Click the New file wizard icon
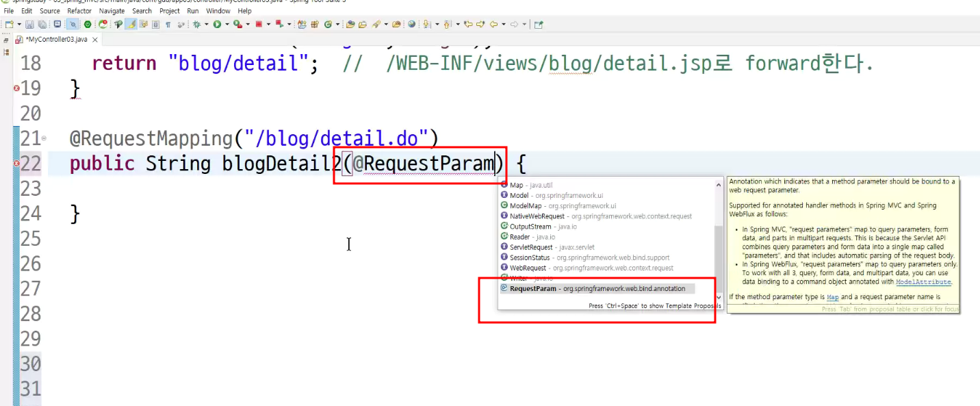This screenshot has width=980, height=406. [9, 24]
